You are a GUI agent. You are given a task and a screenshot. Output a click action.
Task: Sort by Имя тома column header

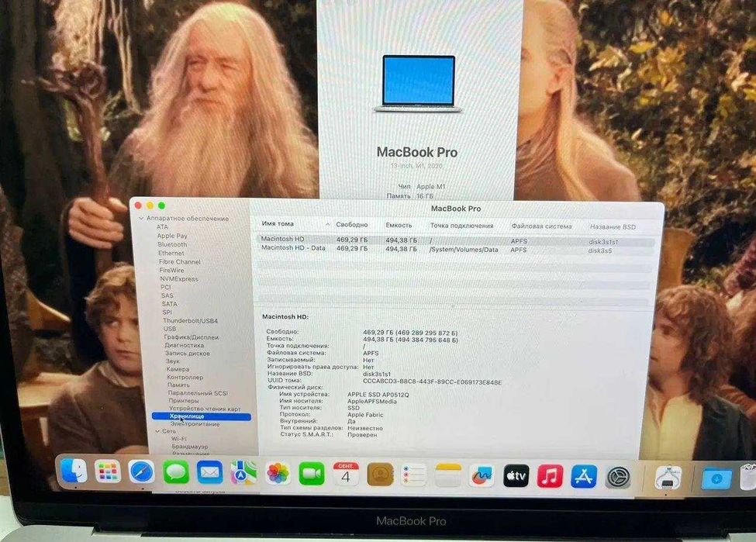(x=278, y=224)
